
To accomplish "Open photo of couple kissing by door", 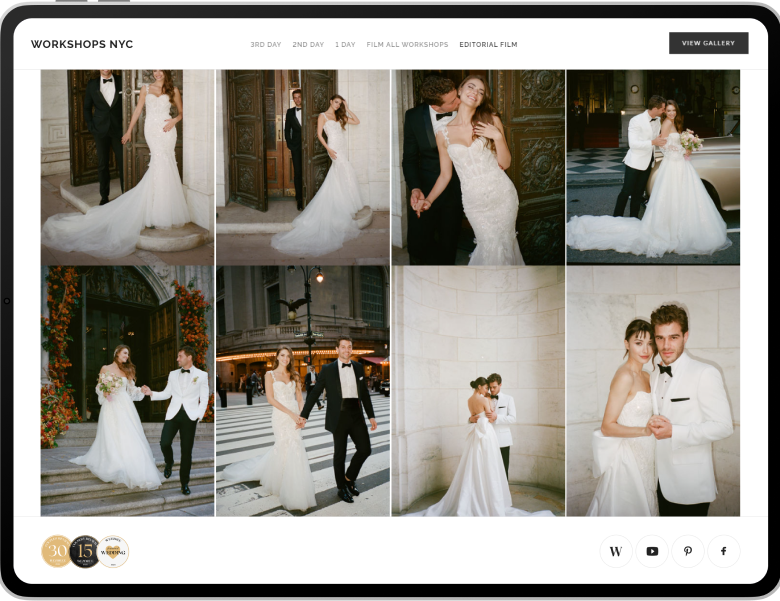I will [478, 166].
